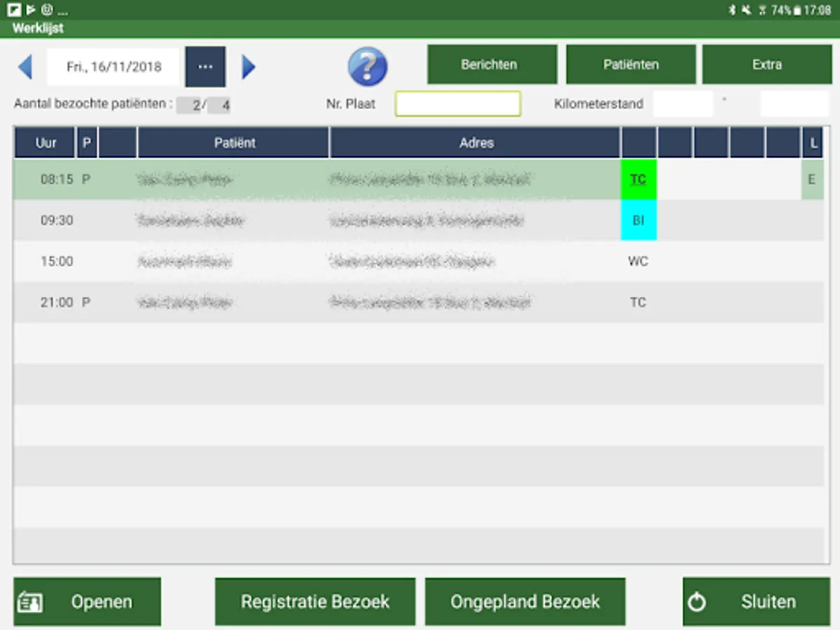The width and height of the screenshot is (840, 630).
Task: Open date picker with ellipsis button
Action: tap(205, 66)
